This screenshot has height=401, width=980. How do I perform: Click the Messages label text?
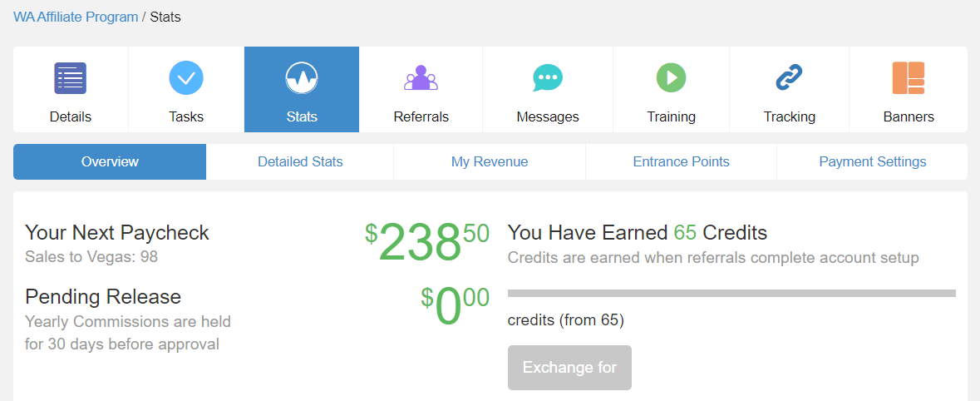(x=548, y=117)
